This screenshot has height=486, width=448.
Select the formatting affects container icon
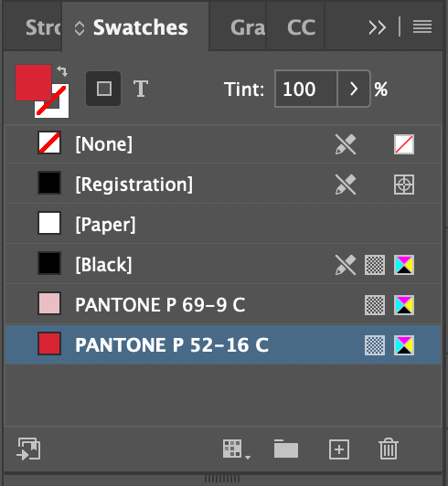(103, 89)
